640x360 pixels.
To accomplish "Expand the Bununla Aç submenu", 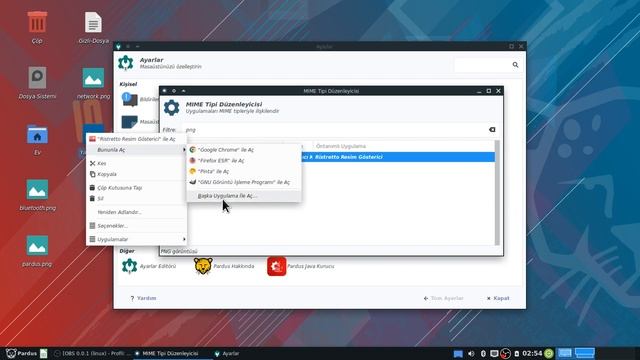I will [x=136, y=150].
